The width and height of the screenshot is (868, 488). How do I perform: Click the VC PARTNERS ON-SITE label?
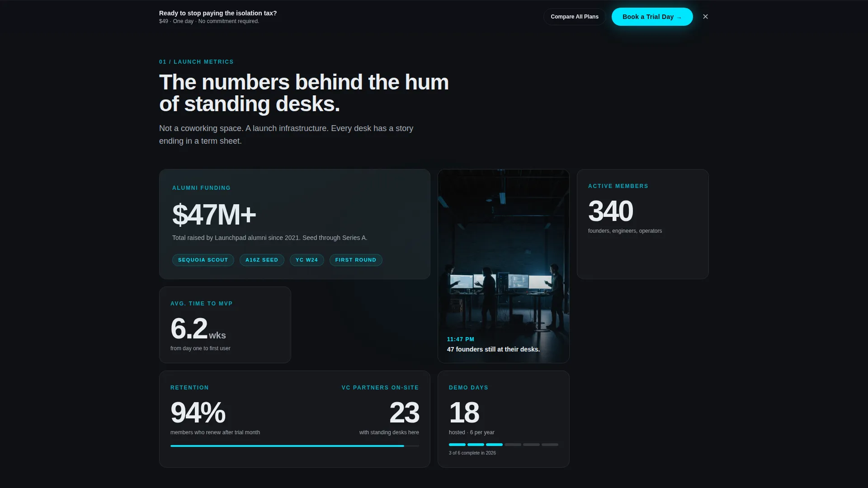(380, 388)
